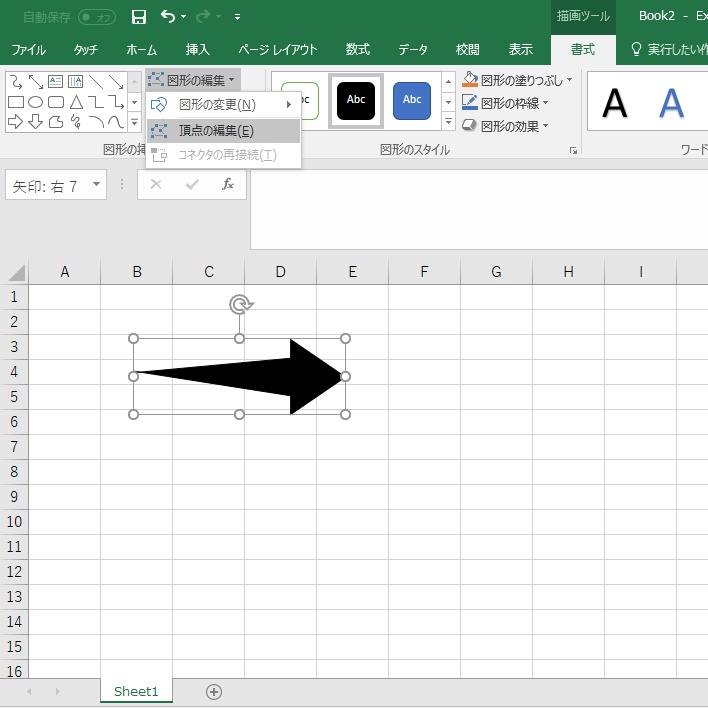Move the shapes gallery down one row

pos(135,102)
